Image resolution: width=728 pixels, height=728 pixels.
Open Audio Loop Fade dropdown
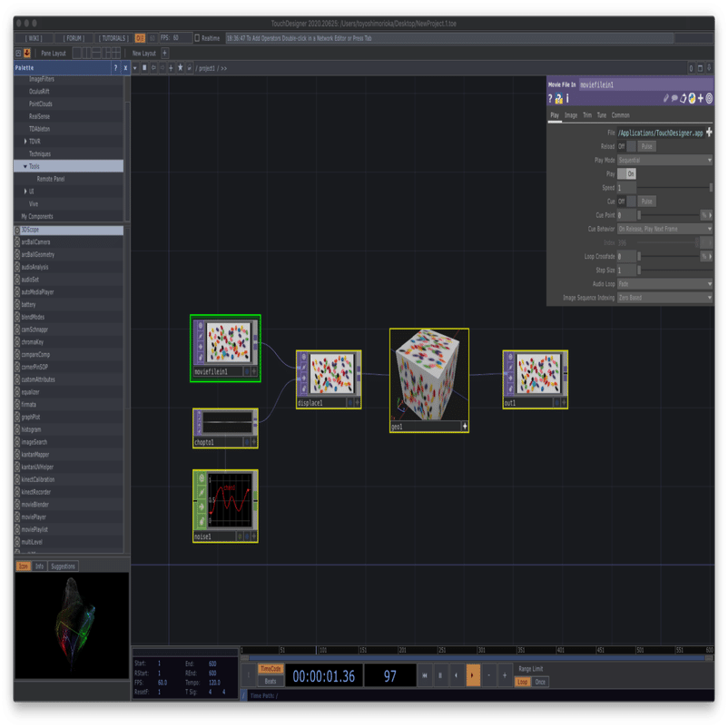(664, 284)
